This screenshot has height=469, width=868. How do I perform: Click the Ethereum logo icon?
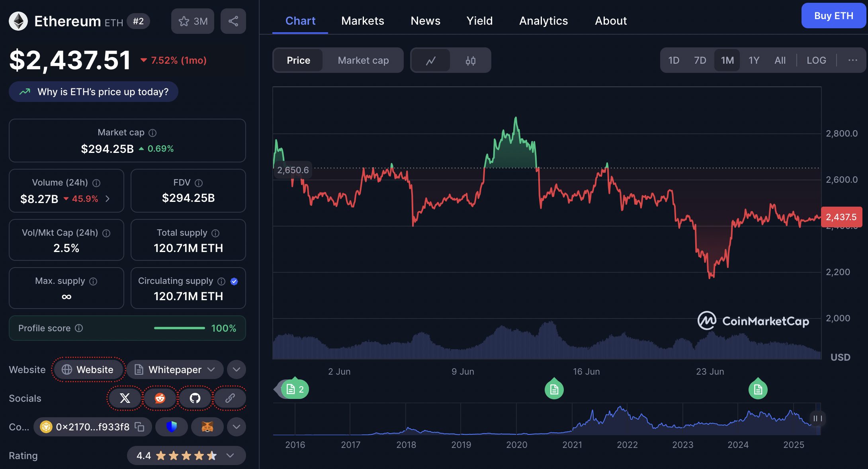[x=18, y=21]
